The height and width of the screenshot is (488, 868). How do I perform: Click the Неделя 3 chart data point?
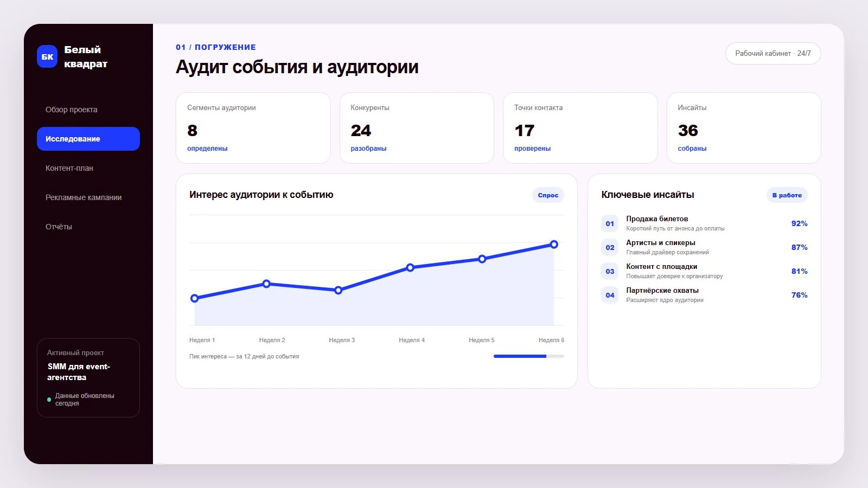[339, 291]
